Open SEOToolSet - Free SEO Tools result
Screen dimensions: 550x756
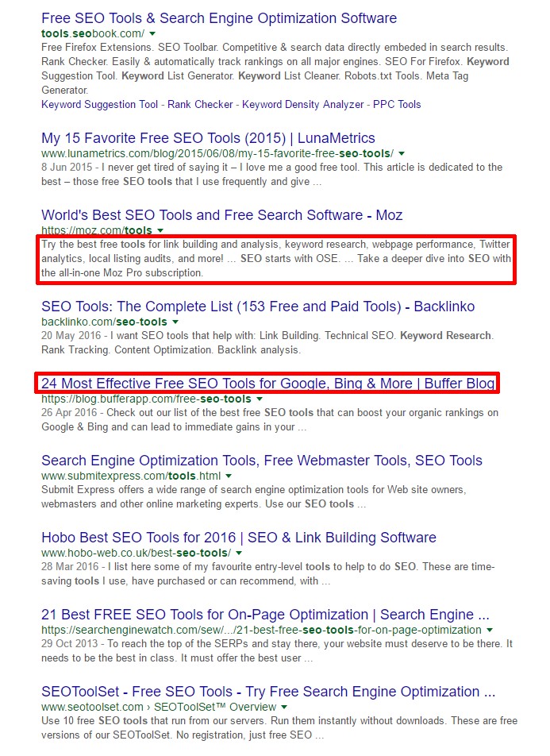click(x=268, y=692)
